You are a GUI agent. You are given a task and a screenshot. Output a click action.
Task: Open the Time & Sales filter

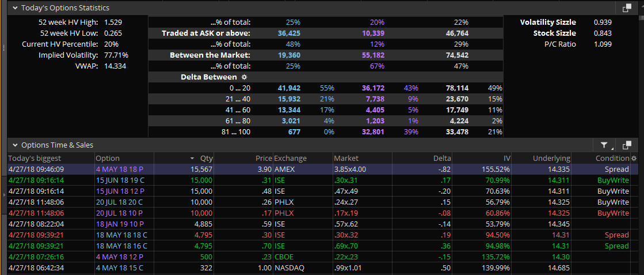coord(604,145)
